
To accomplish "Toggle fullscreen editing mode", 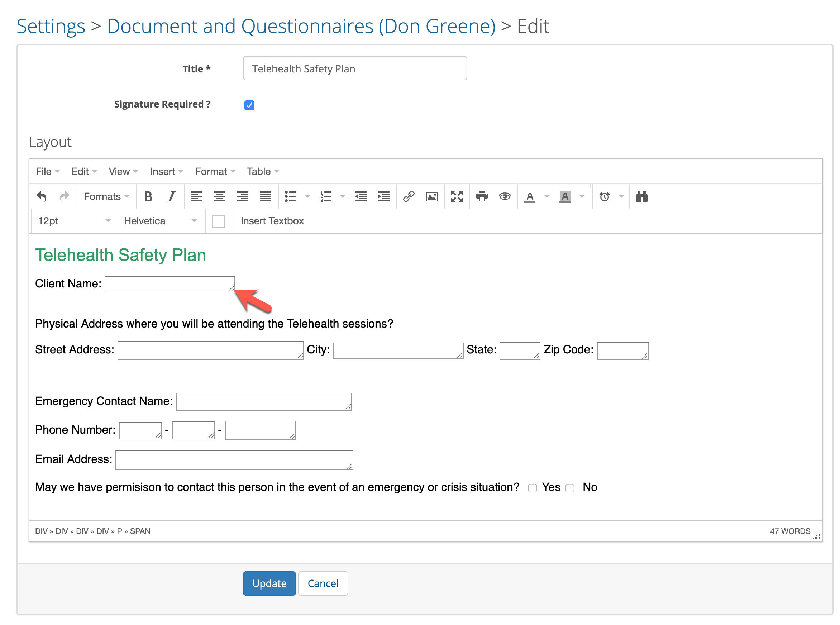I will [457, 196].
